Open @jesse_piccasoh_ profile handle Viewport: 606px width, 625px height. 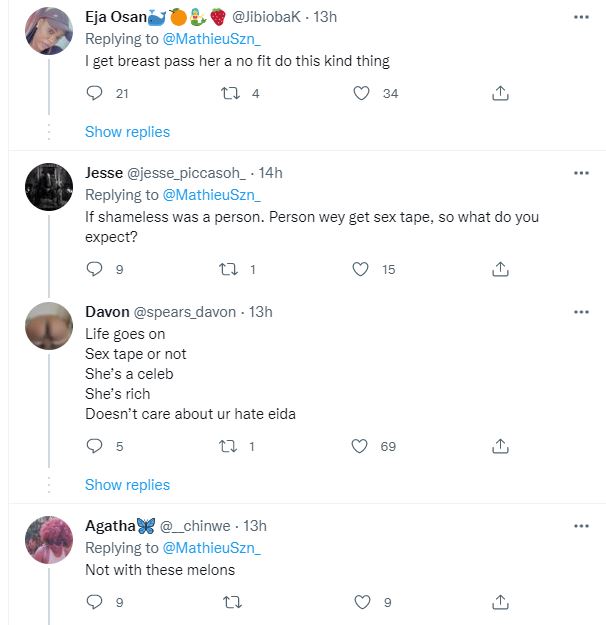coord(187,173)
